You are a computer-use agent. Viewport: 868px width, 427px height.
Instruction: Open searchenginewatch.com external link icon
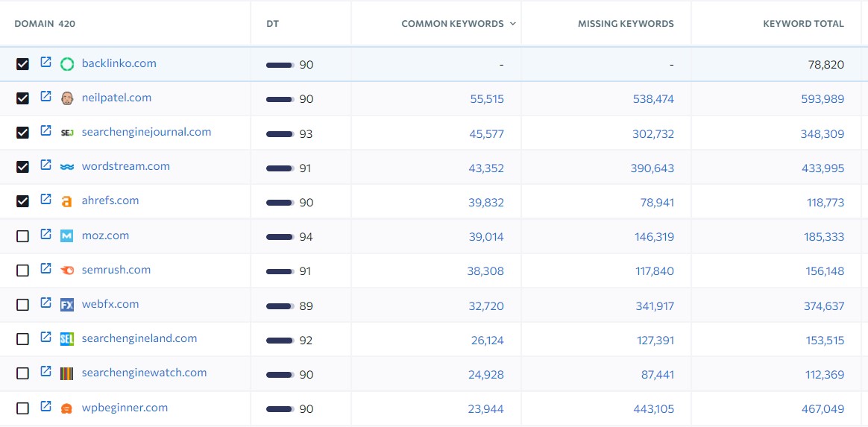click(x=46, y=371)
